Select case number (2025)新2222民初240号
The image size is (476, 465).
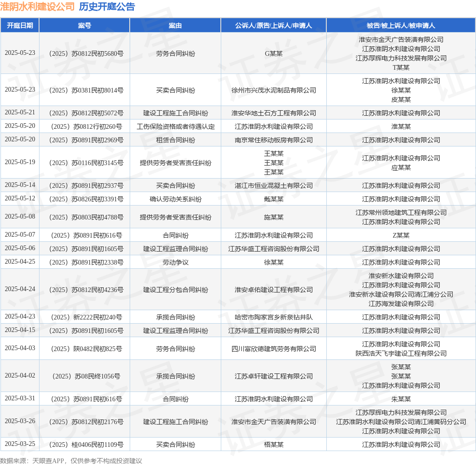coord(86,317)
